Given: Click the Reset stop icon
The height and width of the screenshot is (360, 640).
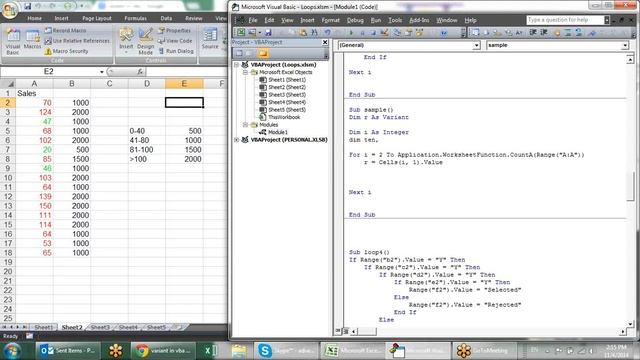Looking at the screenshot, I should (x=373, y=33).
